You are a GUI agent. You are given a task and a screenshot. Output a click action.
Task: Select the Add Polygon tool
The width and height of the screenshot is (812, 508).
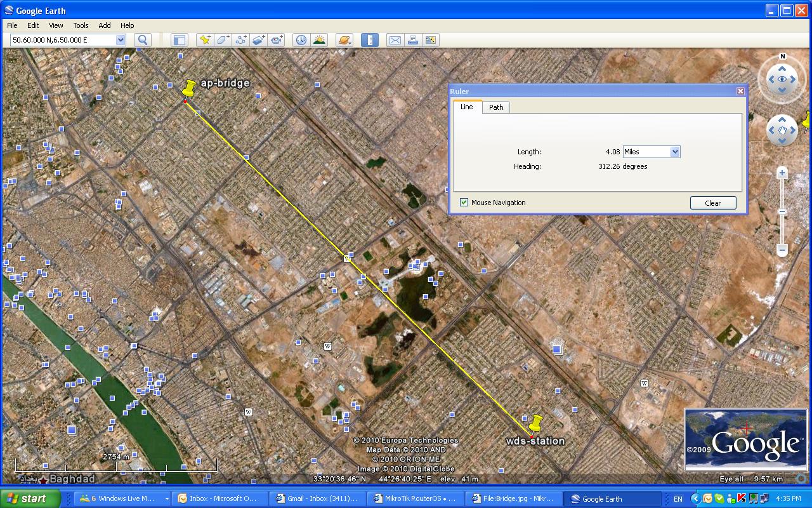tap(223, 39)
